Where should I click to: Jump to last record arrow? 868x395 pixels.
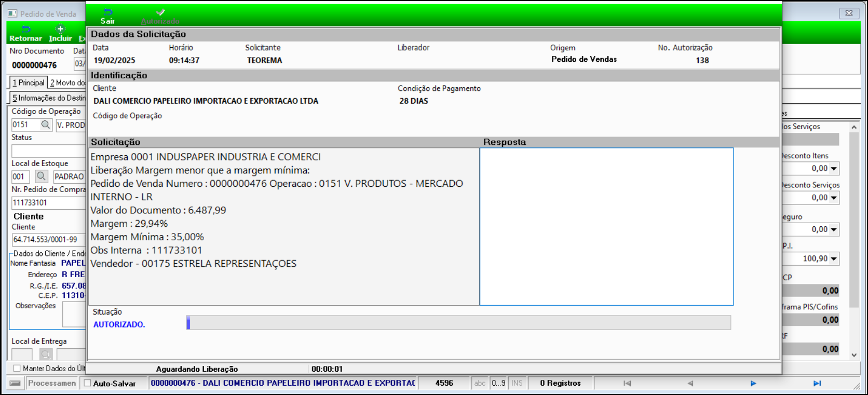[x=817, y=383]
